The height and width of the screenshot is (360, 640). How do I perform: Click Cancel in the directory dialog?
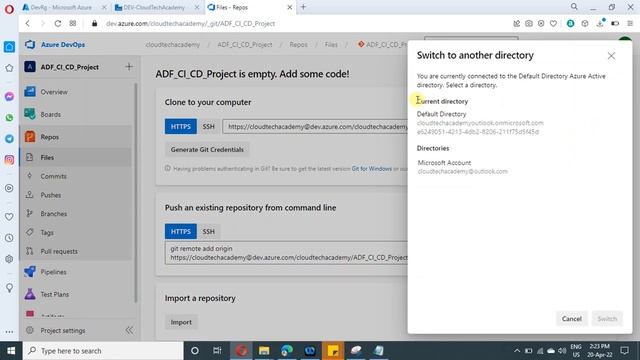click(x=571, y=319)
